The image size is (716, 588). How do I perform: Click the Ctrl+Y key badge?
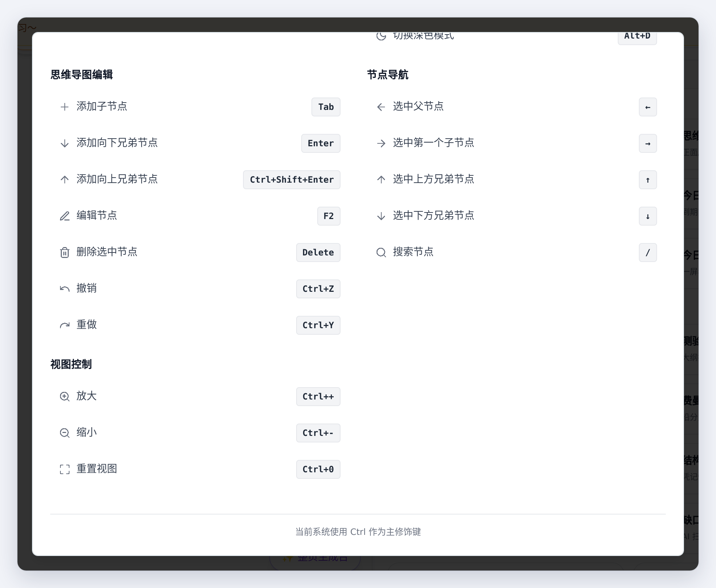(x=318, y=325)
